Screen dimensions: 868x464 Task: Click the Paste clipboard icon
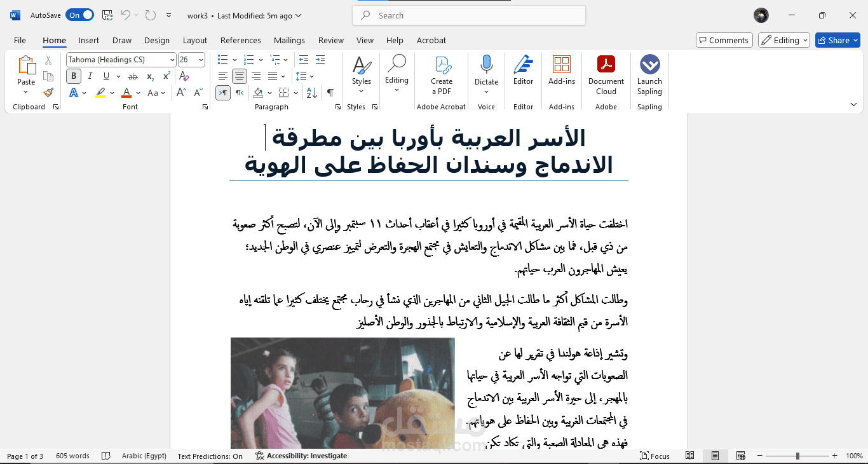pos(26,65)
